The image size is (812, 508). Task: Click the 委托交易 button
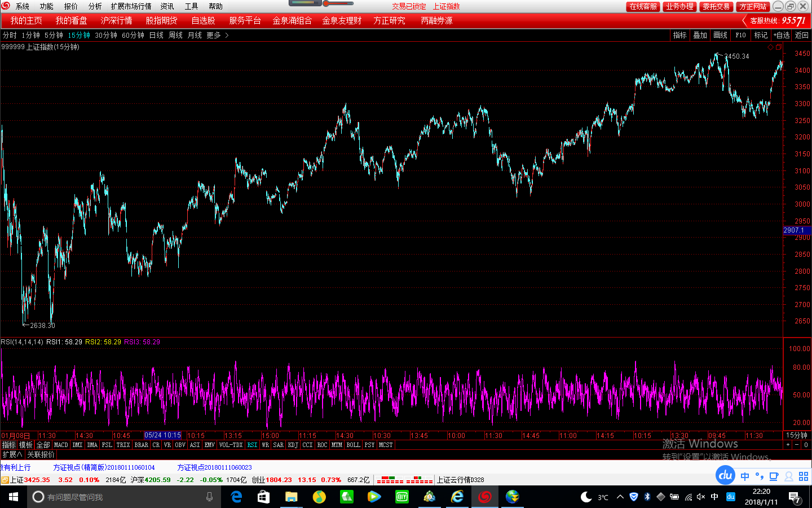pos(716,6)
